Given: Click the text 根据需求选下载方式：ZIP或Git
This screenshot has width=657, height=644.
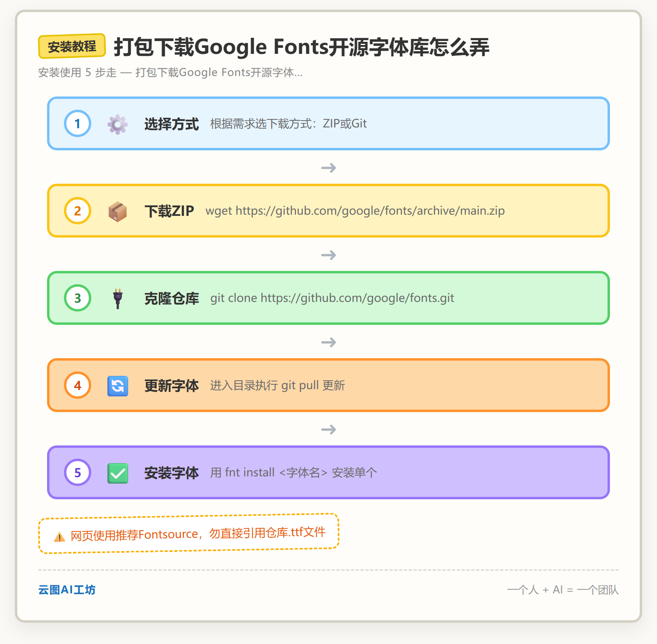Looking at the screenshot, I should click(288, 123).
